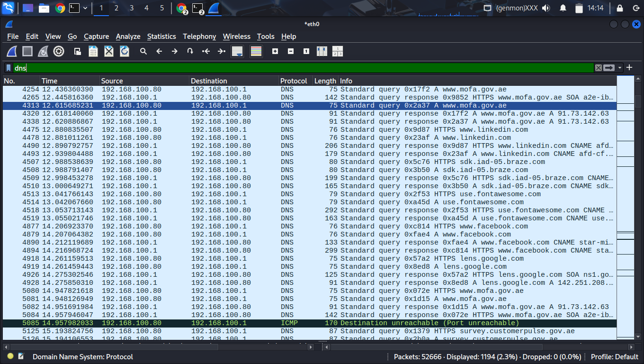Restart the current capture
The image size is (644, 364).
43,51
